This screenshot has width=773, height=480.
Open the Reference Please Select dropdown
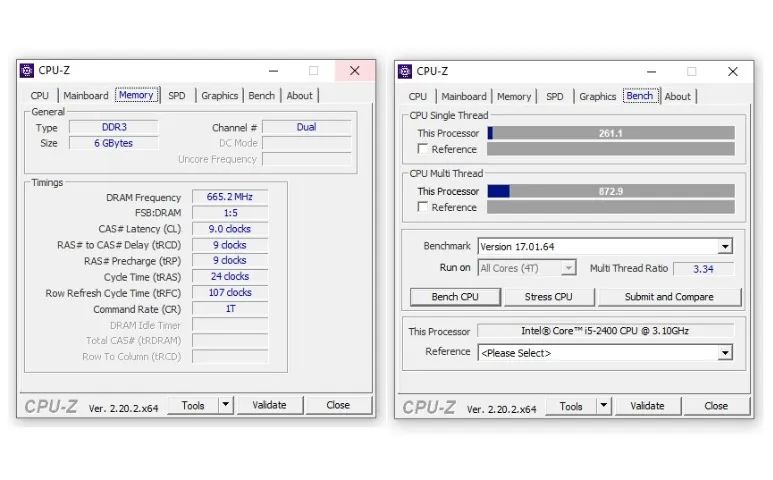(x=725, y=353)
